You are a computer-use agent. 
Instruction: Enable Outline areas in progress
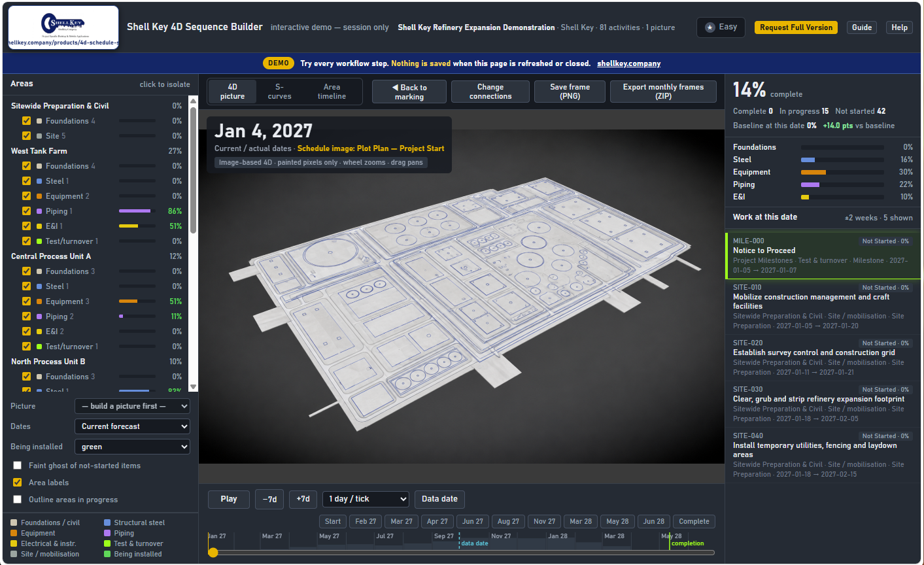[18, 500]
